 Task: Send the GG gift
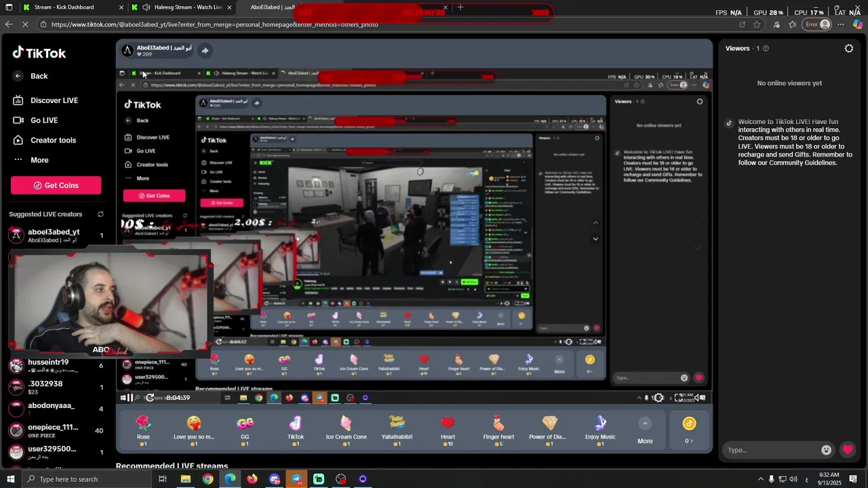(x=245, y=430)
